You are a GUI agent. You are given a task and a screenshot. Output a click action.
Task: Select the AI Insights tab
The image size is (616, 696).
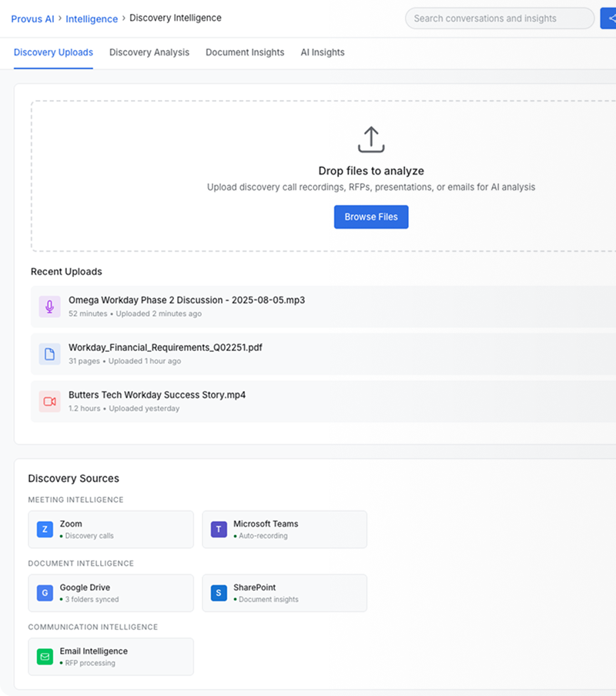point(322,52)
